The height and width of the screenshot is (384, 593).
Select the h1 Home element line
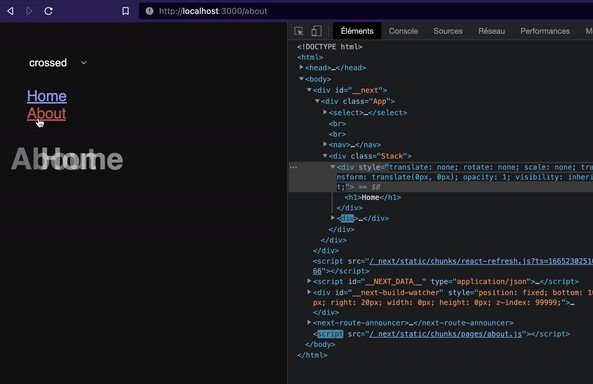pos(373,197)
